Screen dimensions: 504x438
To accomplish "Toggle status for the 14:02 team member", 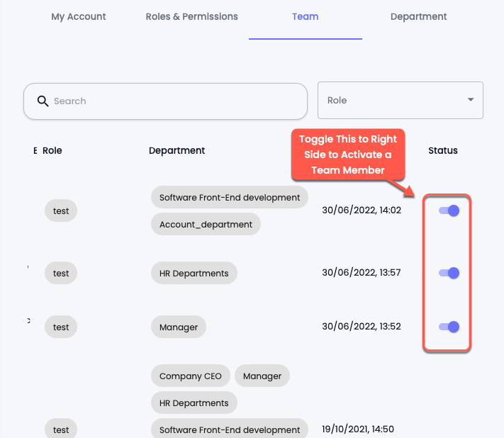I will pos(449,210).
